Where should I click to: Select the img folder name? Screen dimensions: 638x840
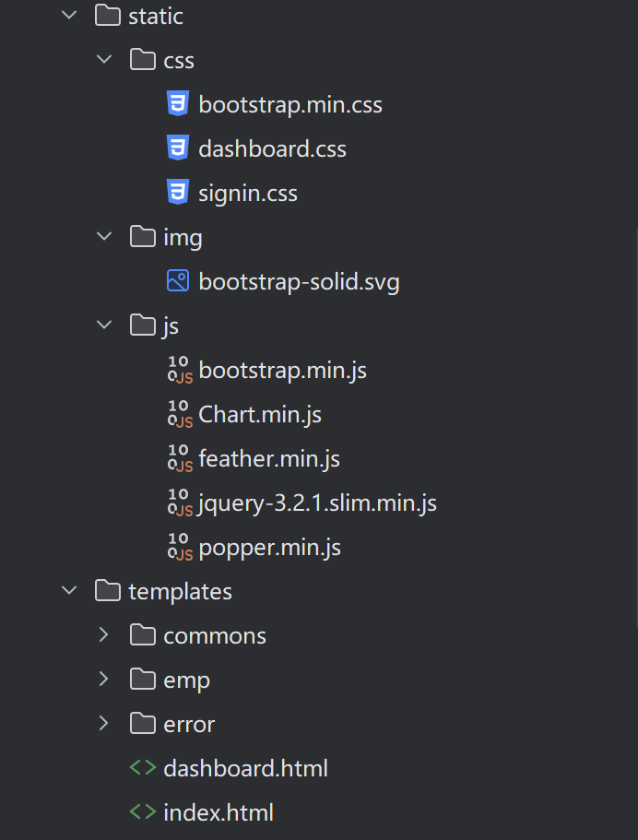click(183, 237)
